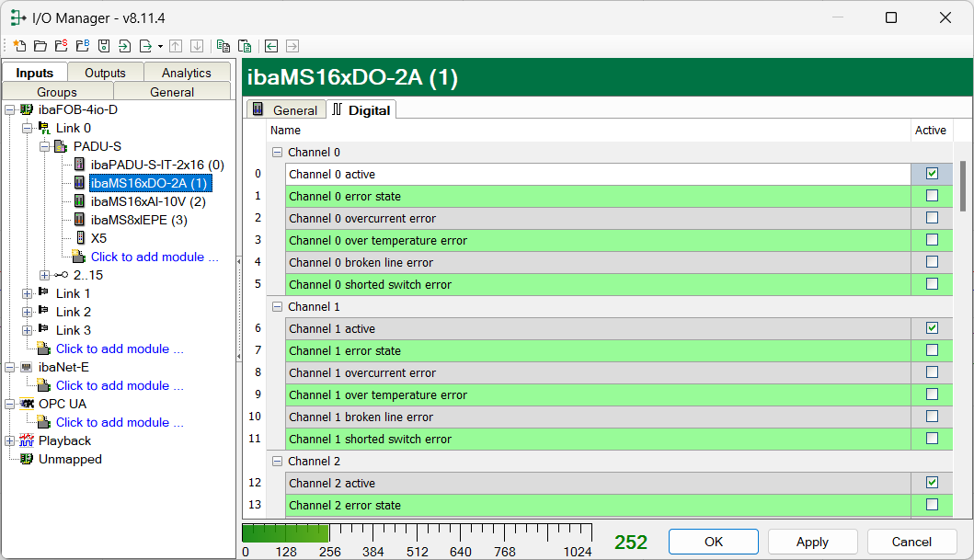The width and height of the screenshot is (974, 560).
Task: Save configuration with the floppy disk icon
Action: click(104, 46)
